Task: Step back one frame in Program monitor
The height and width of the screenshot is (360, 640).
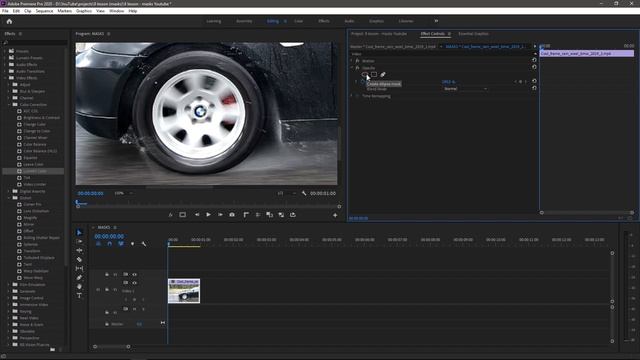Action: coord(197,215)
